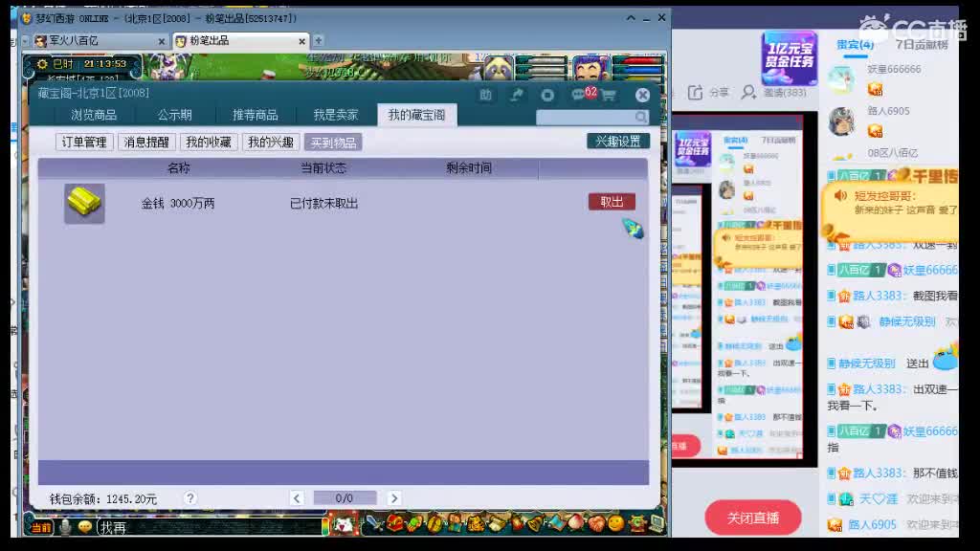Click the 路人6905 user avatar
Image resolution: width=980 pixels, height=551 pixels.
[841, 121]
